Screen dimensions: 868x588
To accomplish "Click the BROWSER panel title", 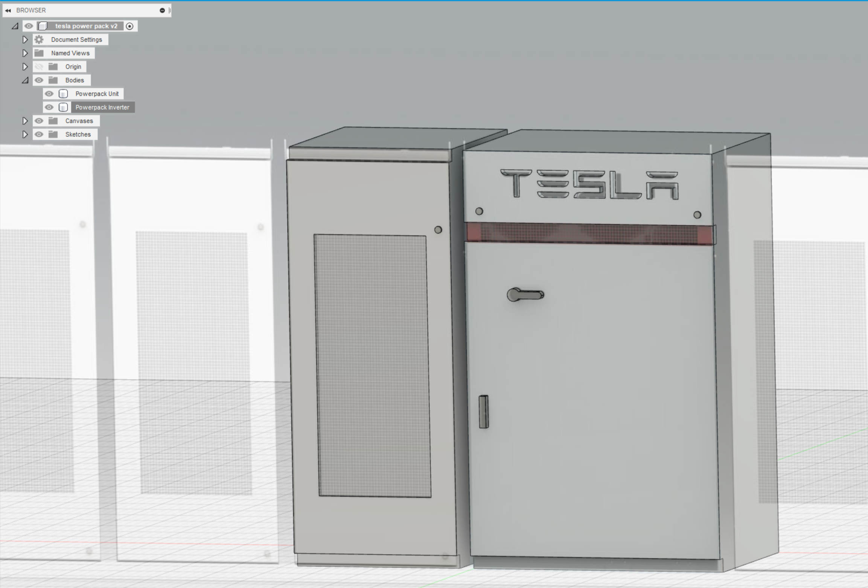I will (x=31, y=11).
